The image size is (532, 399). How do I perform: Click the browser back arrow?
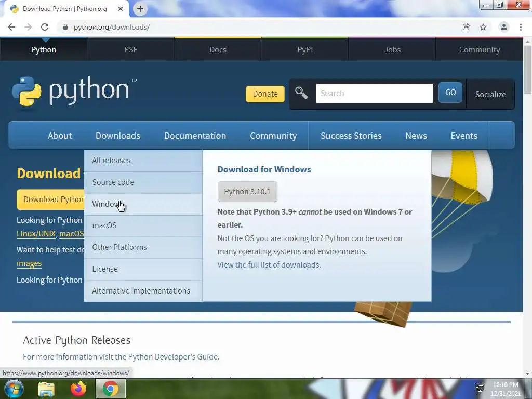[11, 27]
